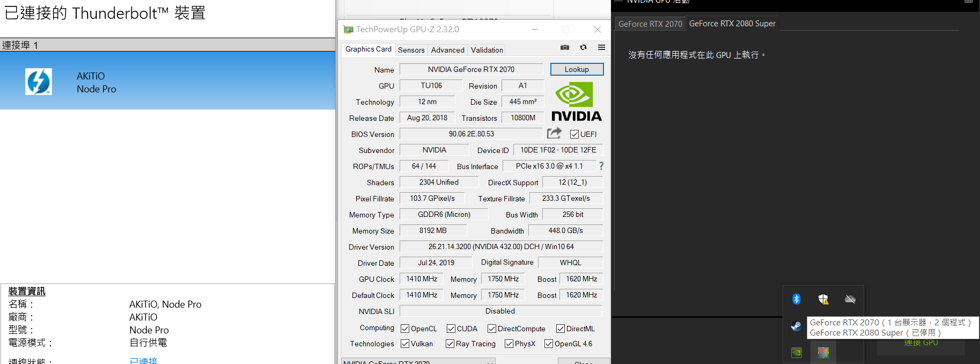The height and width of the screenshot is (364, 980).
Task: Open Bus Interface help question mark
Action: tap(601, 166)
